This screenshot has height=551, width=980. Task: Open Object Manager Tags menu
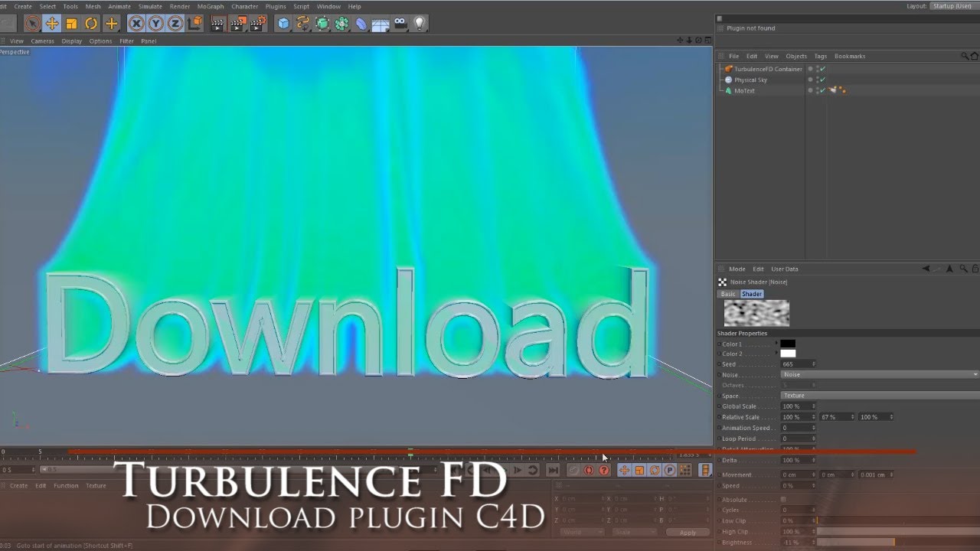click(x=821, y=56)
